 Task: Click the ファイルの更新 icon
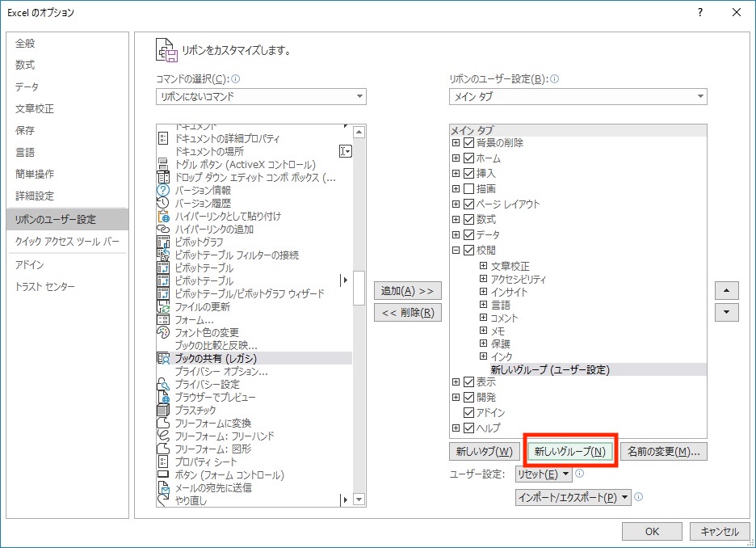pos(163,307)
